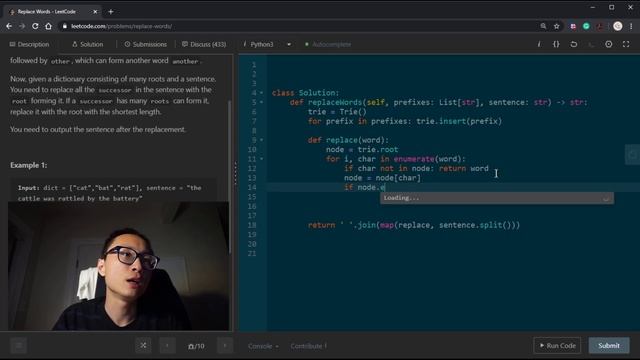Screen dimensions: 640x360
Task: Open the zoom magnifier in address bar
Action: tap(543, 26)
